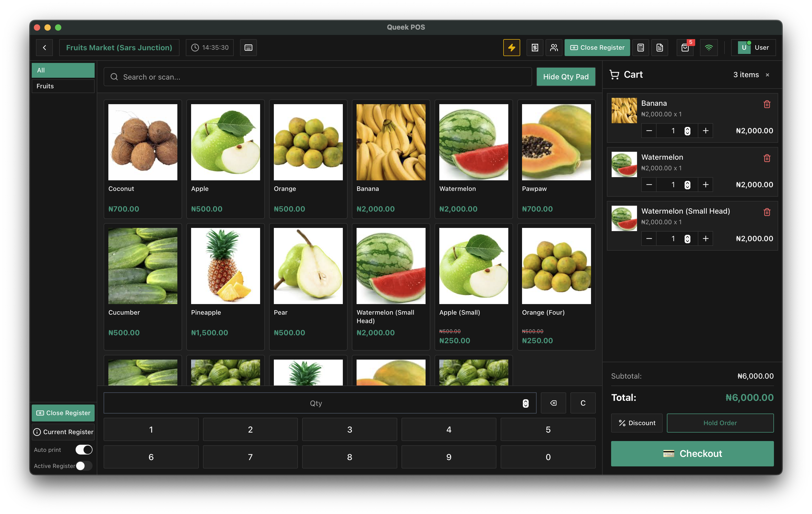812x514 pixels.
Task: Clear the cart with the × icon
Action: coord(768,75)
